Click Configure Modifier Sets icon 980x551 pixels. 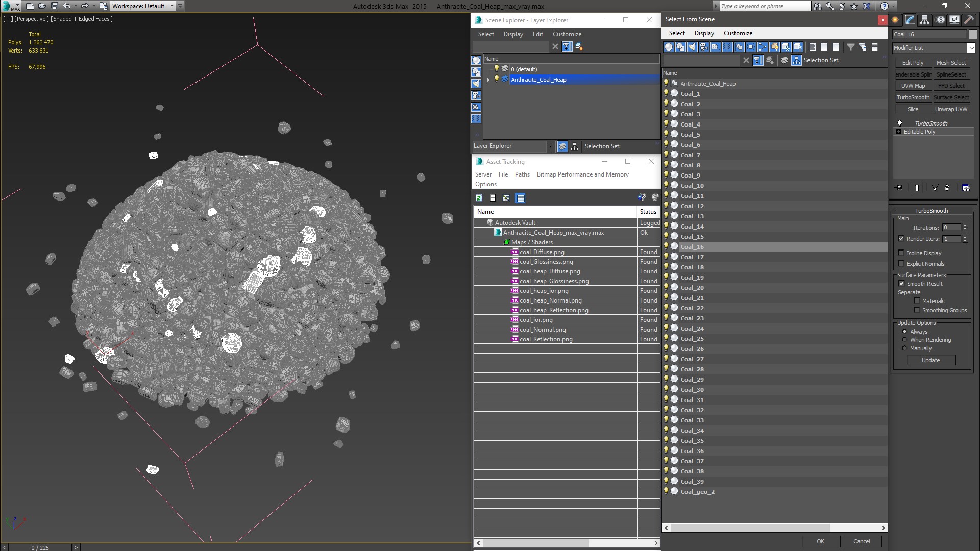click(x=965, y=188)
